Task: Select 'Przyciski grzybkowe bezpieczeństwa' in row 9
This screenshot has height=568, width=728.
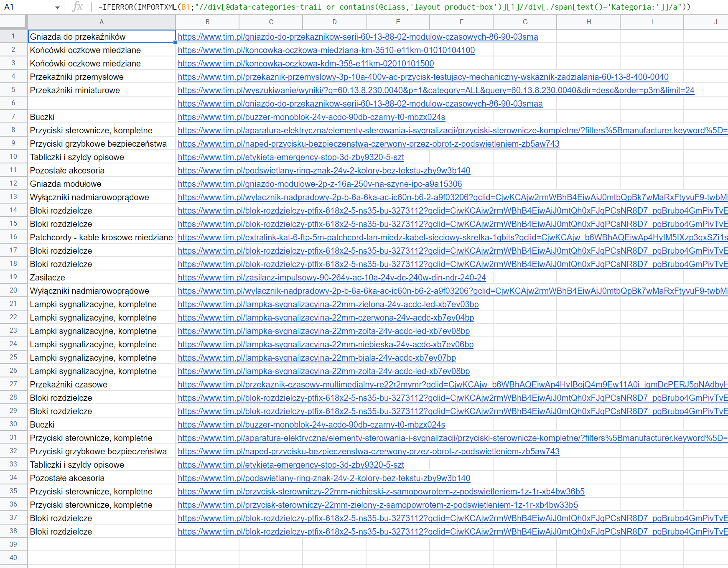Action: [102, 144]
